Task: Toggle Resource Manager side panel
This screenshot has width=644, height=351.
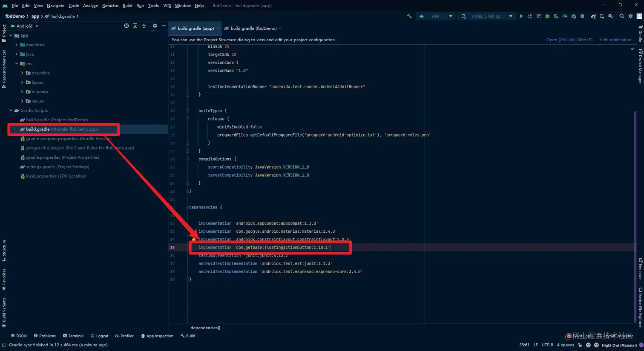Action: (x=4, y=69)
